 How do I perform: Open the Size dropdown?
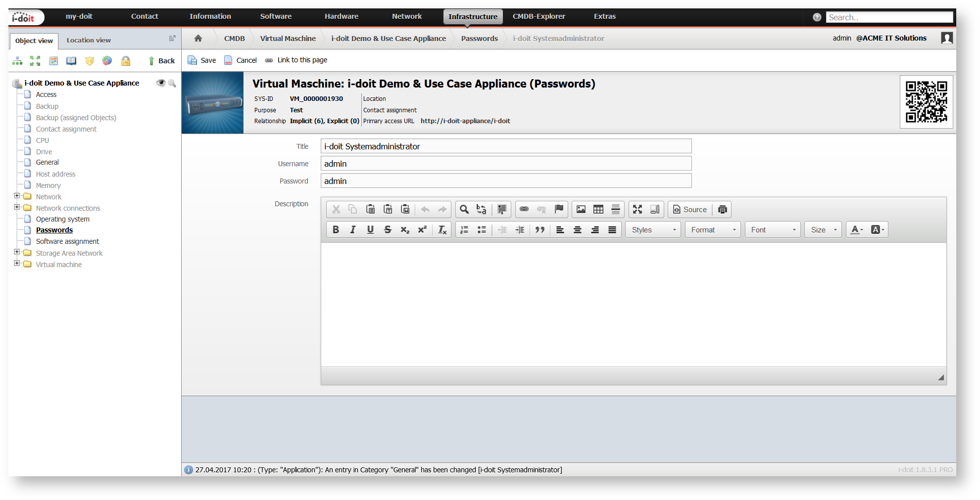[823, 230]
